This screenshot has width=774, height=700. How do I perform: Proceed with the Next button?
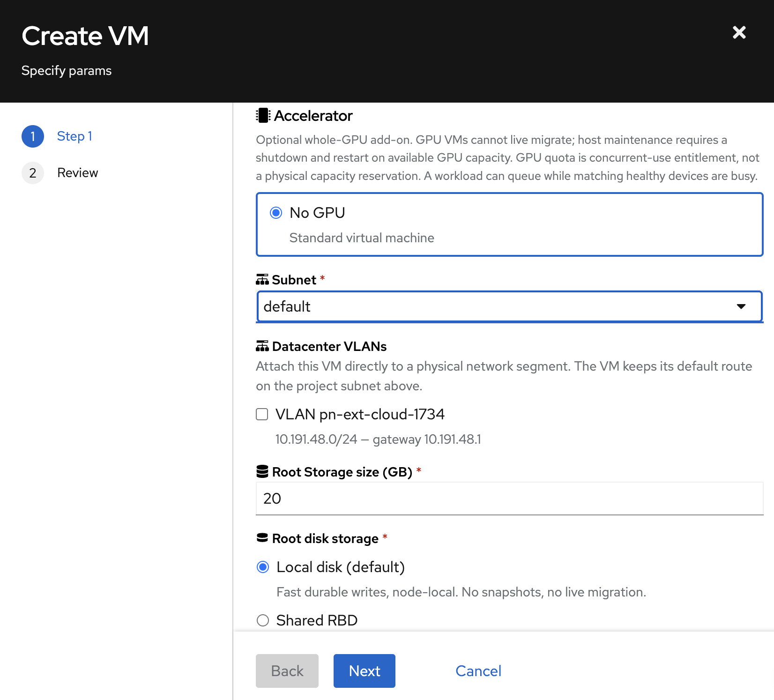[x=365, y=671]
